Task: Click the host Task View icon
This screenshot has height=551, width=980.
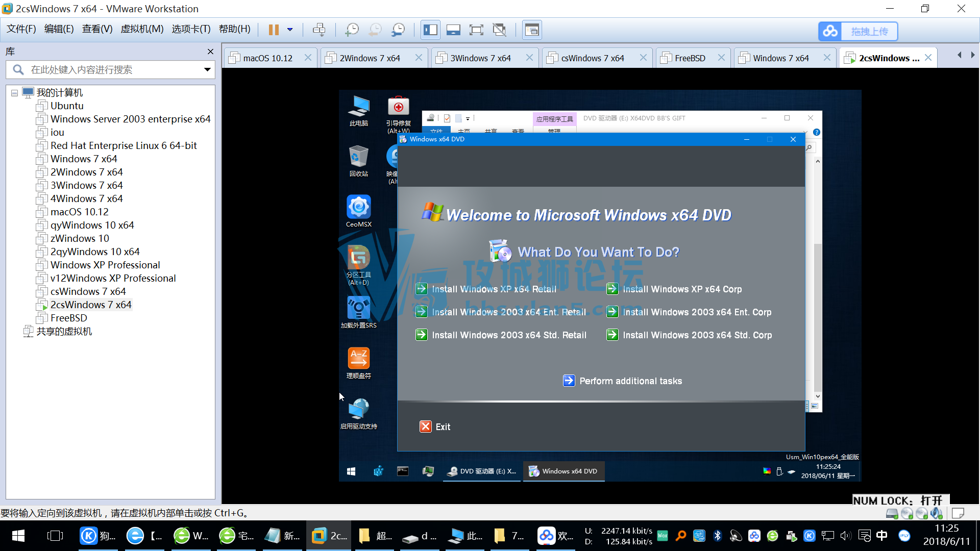Action: [x=55, y=536]
